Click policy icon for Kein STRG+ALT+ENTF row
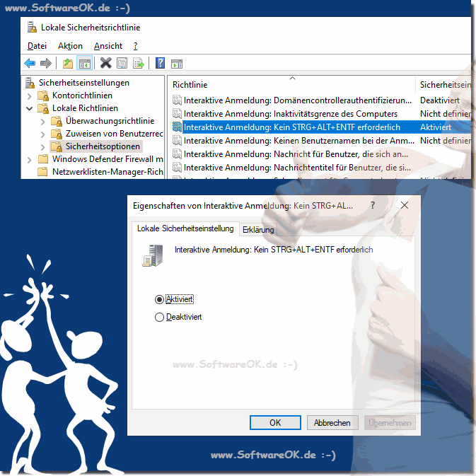Screen dimensions: 476x476 177,127
